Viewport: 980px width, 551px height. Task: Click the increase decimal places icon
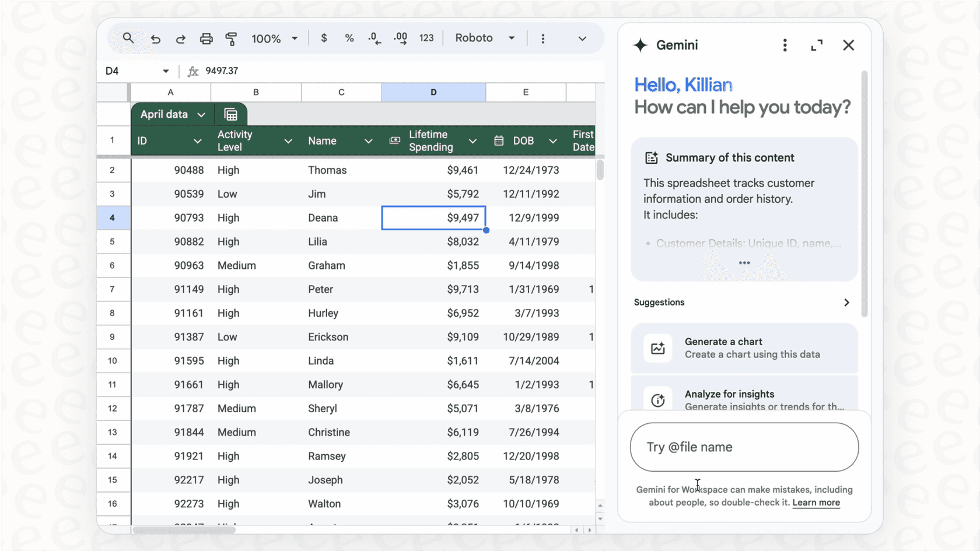pos(400,38)
